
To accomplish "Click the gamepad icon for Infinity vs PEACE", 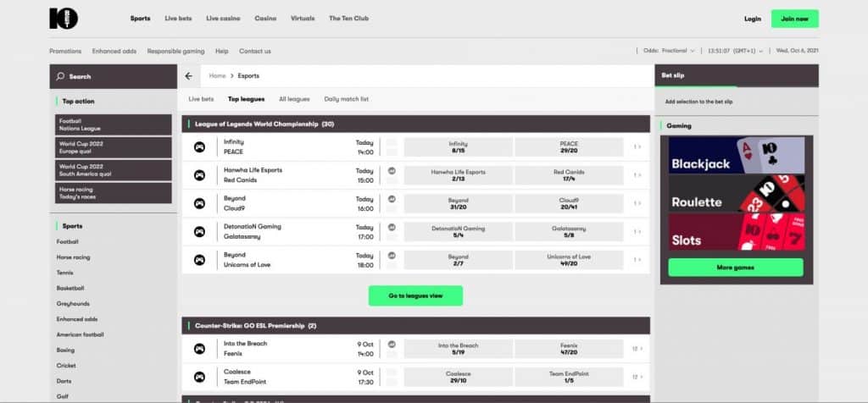I will coord(199,147).
